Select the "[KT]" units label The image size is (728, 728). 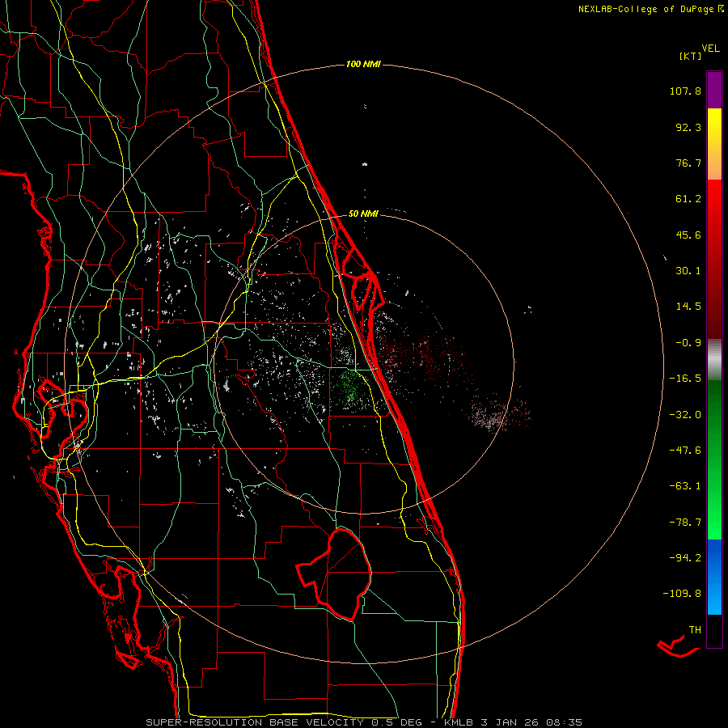point(691,56)
